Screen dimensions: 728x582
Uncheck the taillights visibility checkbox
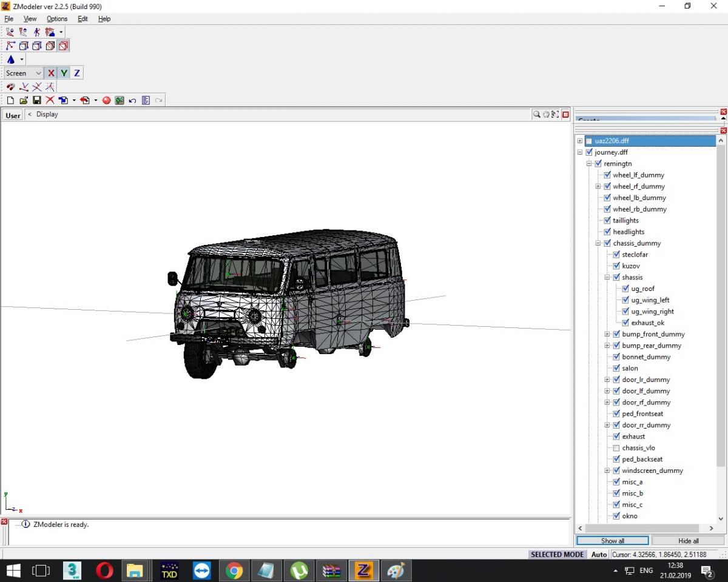(x=607, y=221)
